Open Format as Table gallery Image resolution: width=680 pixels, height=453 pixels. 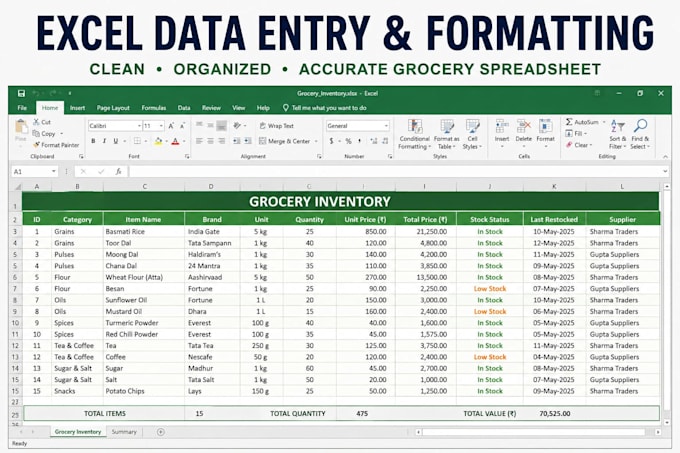446,135
